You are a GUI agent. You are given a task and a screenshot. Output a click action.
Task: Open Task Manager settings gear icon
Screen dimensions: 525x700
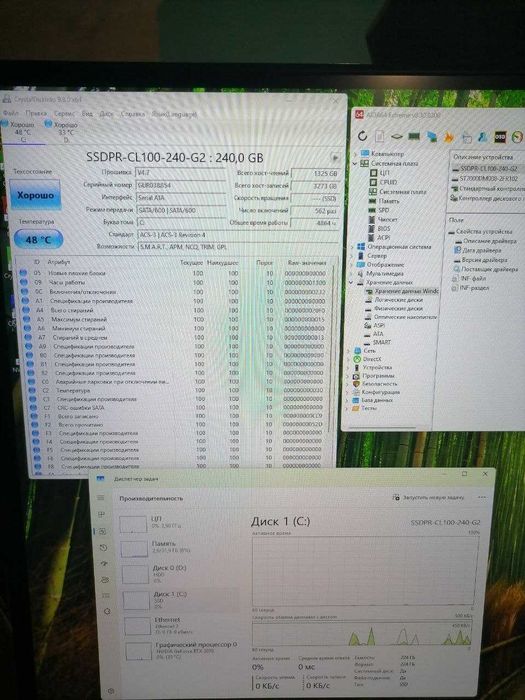pyautogui.click(x=111, y=691)
